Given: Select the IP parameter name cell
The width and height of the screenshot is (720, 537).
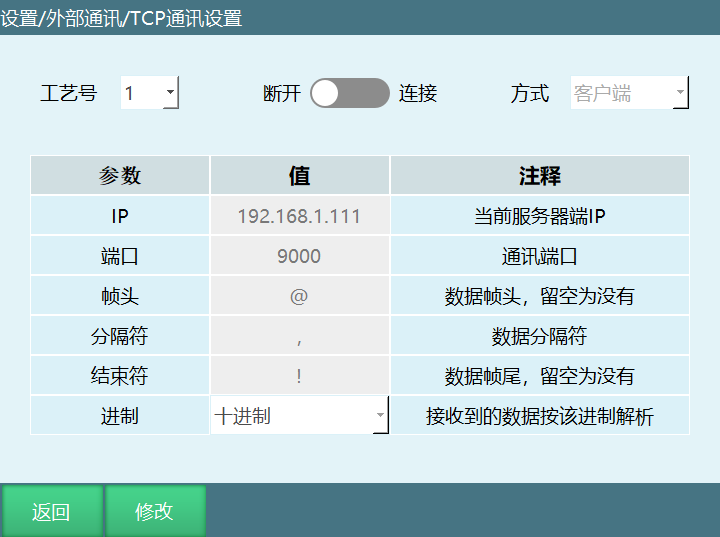Looking at the screenshot, I should [120, 216].
